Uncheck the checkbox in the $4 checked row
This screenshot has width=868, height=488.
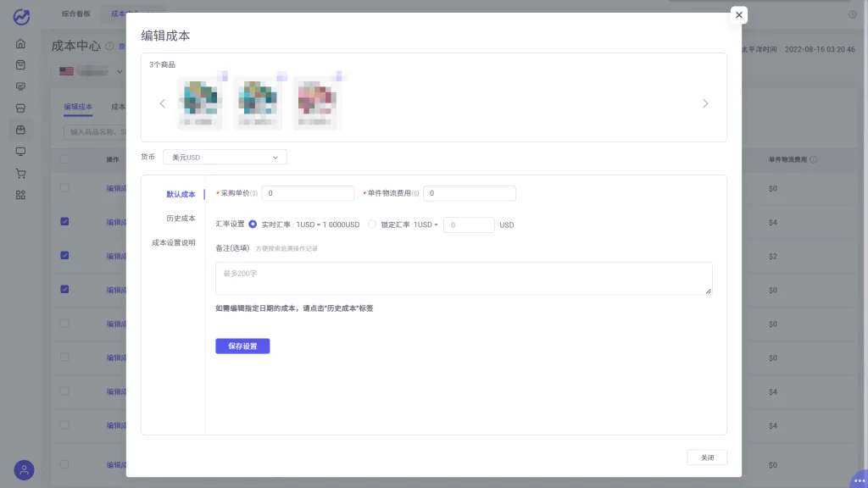pyautogui.click(x=64, y=221)
